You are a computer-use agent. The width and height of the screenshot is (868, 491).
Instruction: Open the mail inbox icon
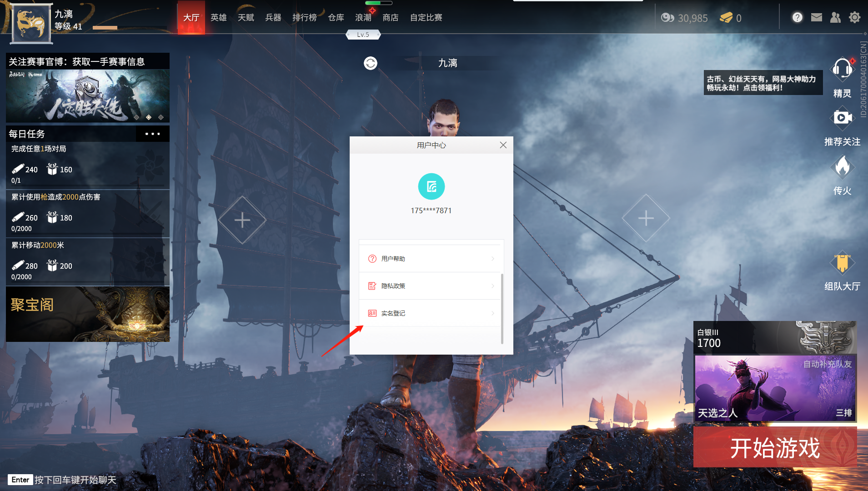click(816, 17)
